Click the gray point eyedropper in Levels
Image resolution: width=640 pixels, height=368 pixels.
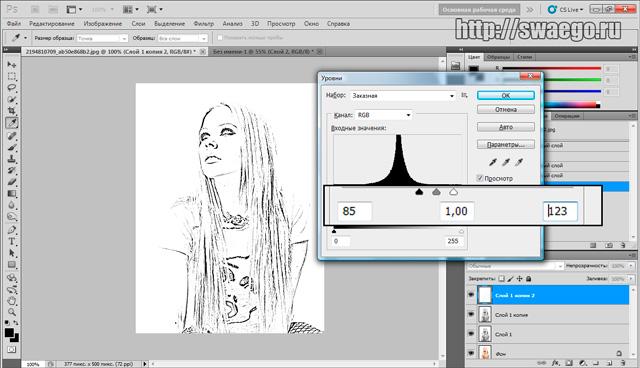pyautogui.click(x=506, y=162)
